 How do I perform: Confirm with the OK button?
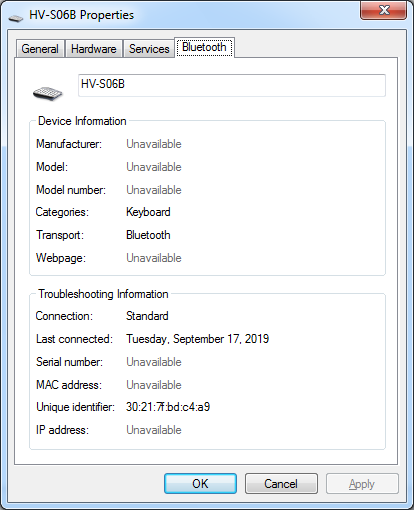pos(200,483)
